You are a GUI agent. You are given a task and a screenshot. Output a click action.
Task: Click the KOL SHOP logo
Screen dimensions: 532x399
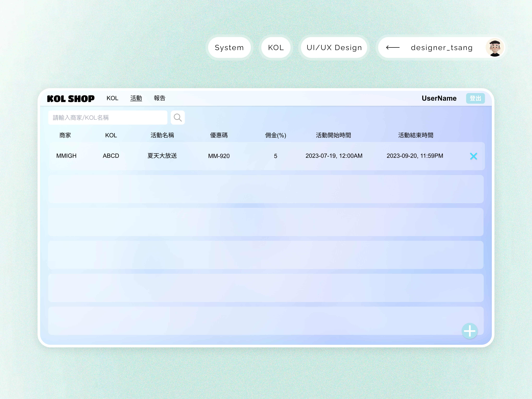(x=71, y=99)
